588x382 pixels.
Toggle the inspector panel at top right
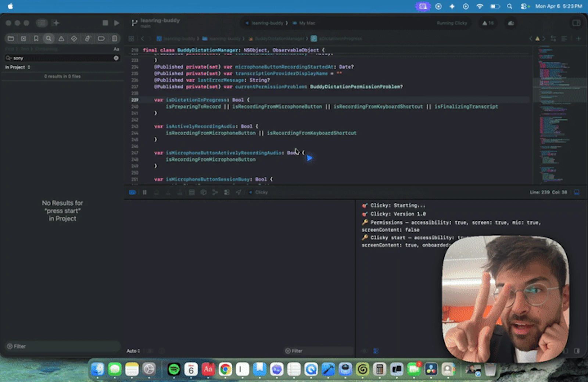576,23
